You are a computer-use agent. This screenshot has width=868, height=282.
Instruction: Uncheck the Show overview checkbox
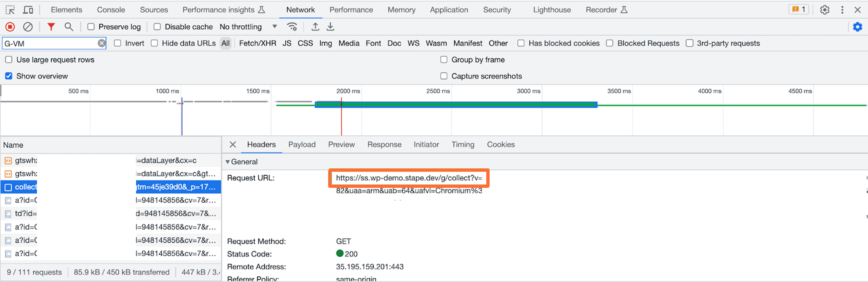coord(9,76)
